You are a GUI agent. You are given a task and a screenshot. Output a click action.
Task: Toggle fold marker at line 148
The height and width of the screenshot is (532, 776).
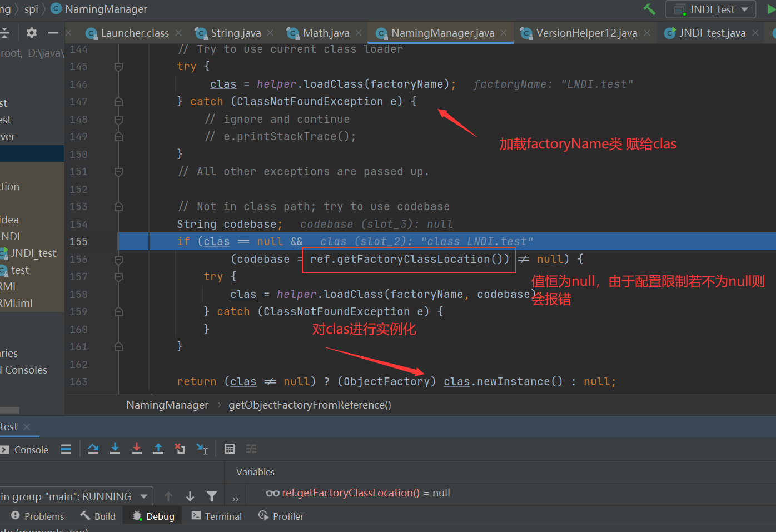point(118,120)
